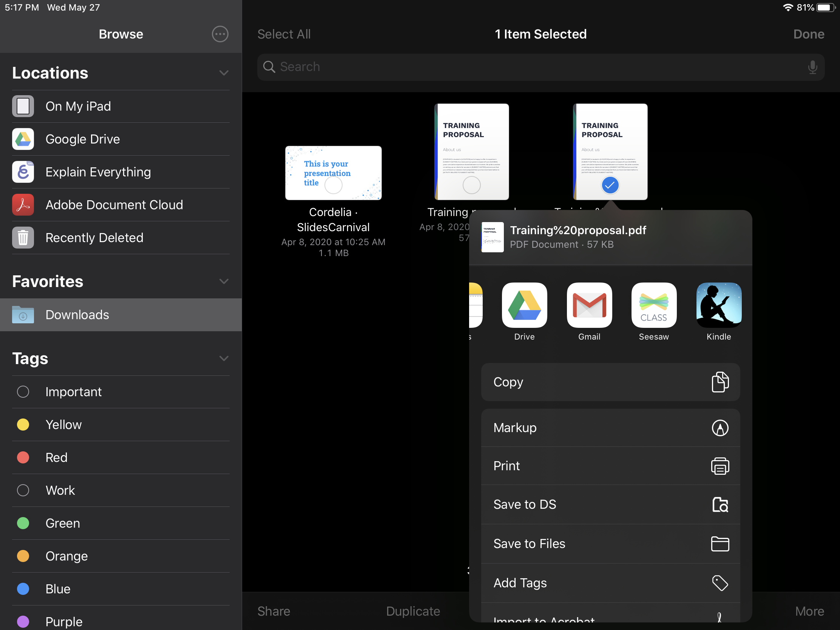Tap the Search field
Image resolution: width=840 pixels, height=630 pixels.
pos(541,67)
